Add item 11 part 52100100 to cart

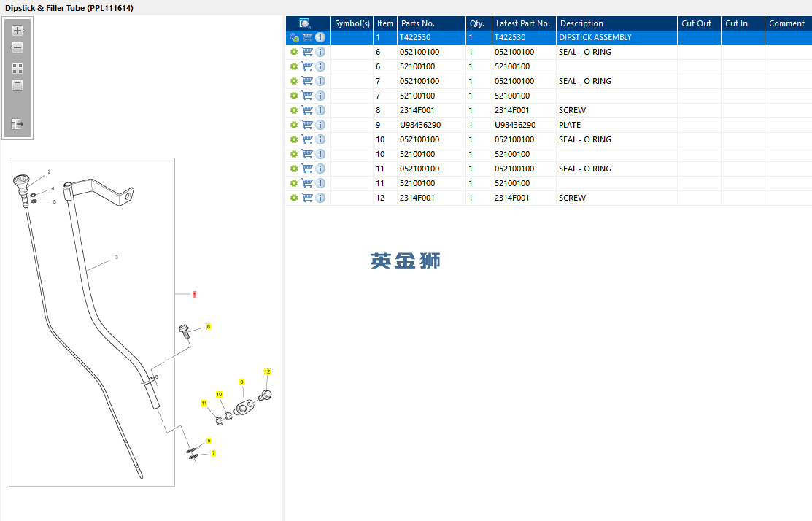(308, 183)
